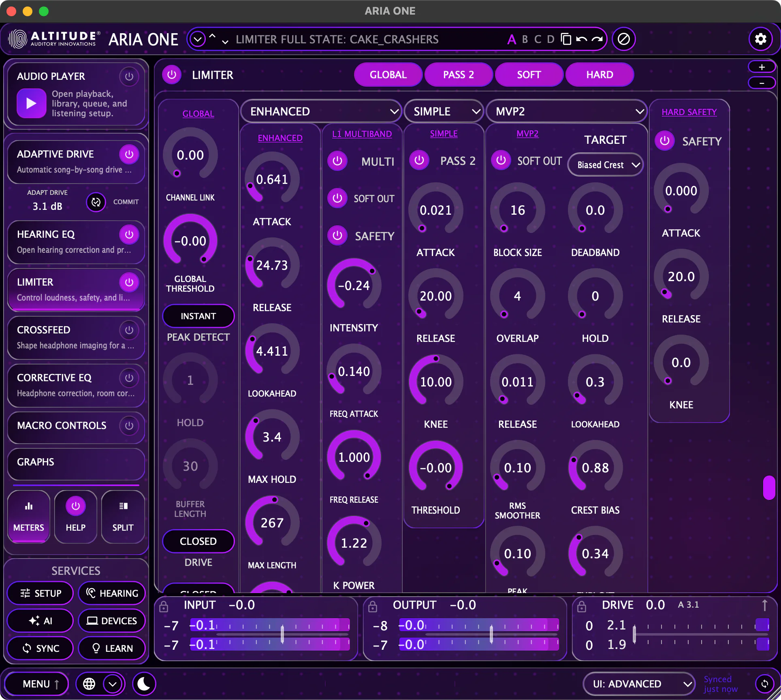
Task: Click the minus zoom button
Action: tap(762, 83)
